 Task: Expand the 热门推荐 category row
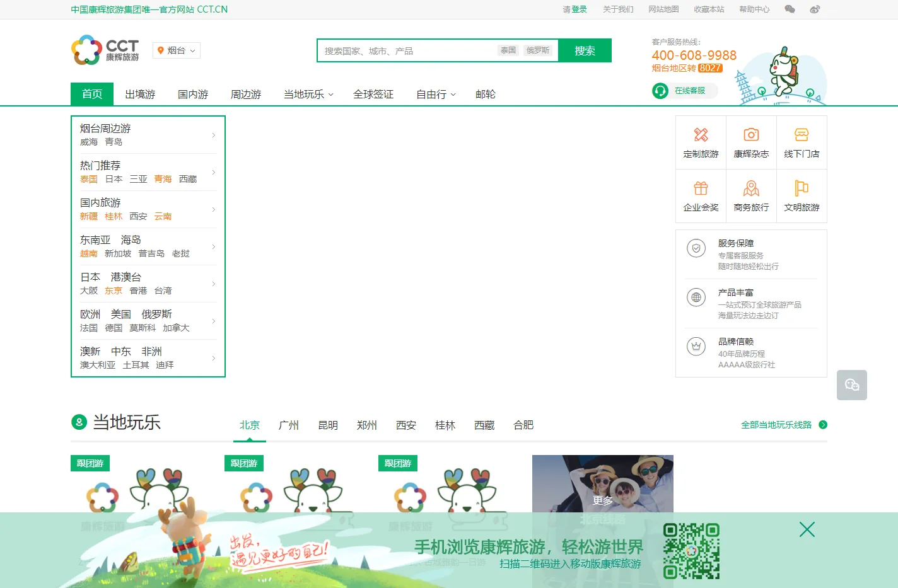pos(148,172)
